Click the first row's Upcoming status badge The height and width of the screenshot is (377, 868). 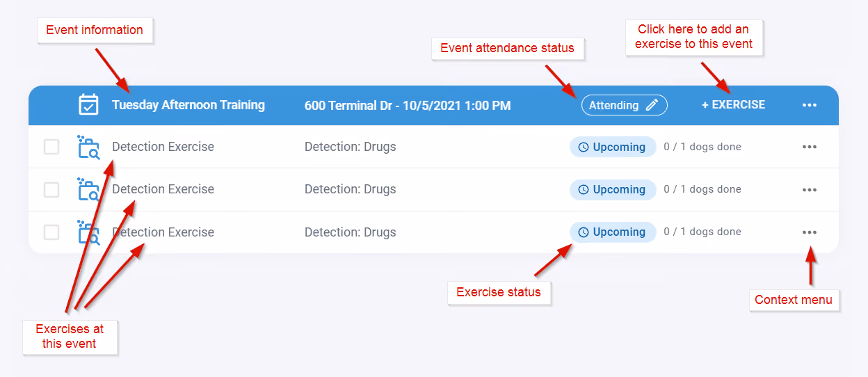click(613, 147)
